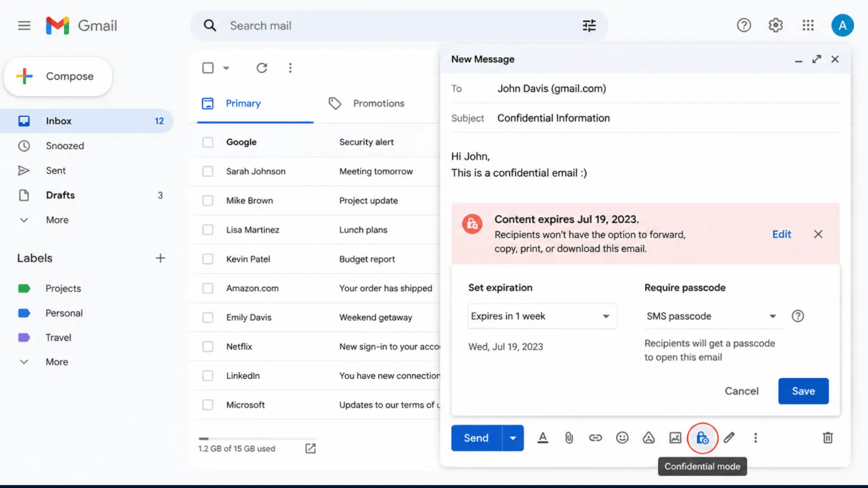Screen dimensions: 868x488
Task: Save confidential mode settings
Action: [803, 391]
